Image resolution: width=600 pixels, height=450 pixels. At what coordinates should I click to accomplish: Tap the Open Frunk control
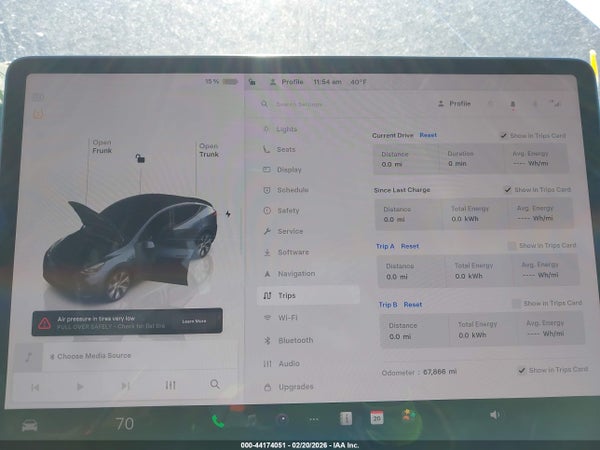(102, 147)
